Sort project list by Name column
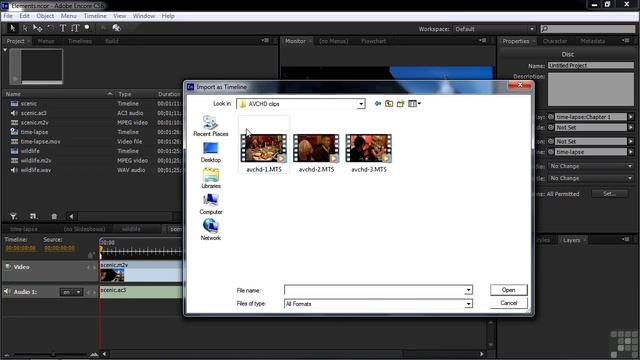The image size is (640, 360). (x=13, y=94)
